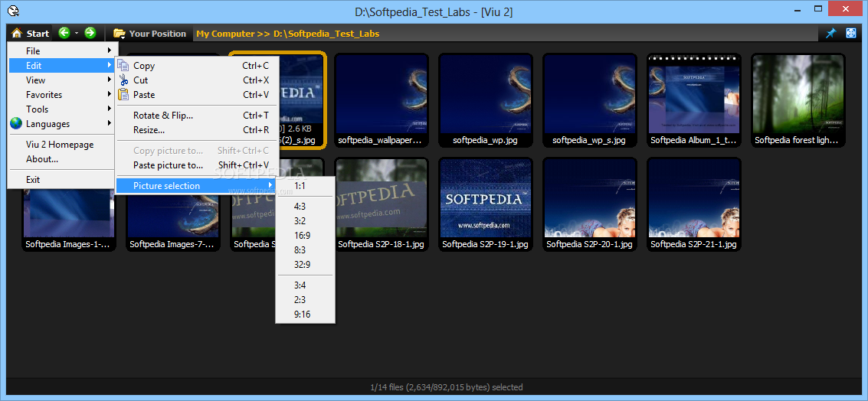Screen dimensions: 868x401
Task: Select the softpedia_wp_s.jpg thumbnail
Action: click(589, 101)
